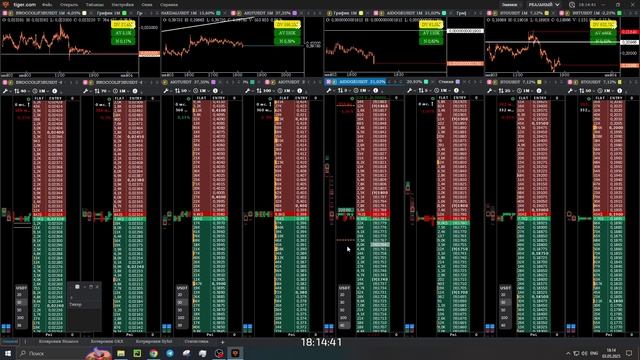Open 1M timeframe dropdown beside scale 25
Image resolution: width=640 pixels, height=360 pixels.
(526, 91)
